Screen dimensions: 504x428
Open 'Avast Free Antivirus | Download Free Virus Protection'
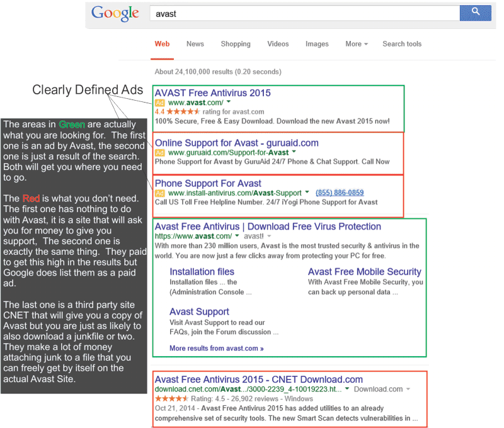pyautogui.click(x=268, y=227)
